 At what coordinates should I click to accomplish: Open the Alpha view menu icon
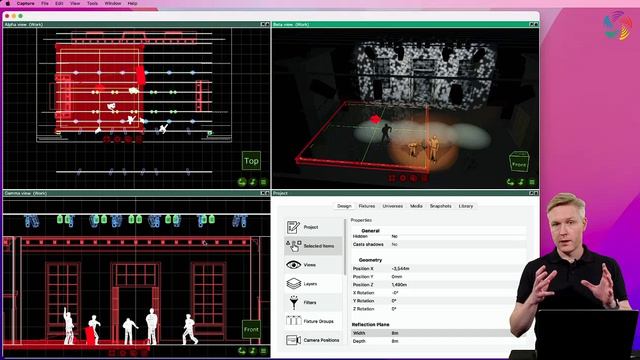(263, 182)
